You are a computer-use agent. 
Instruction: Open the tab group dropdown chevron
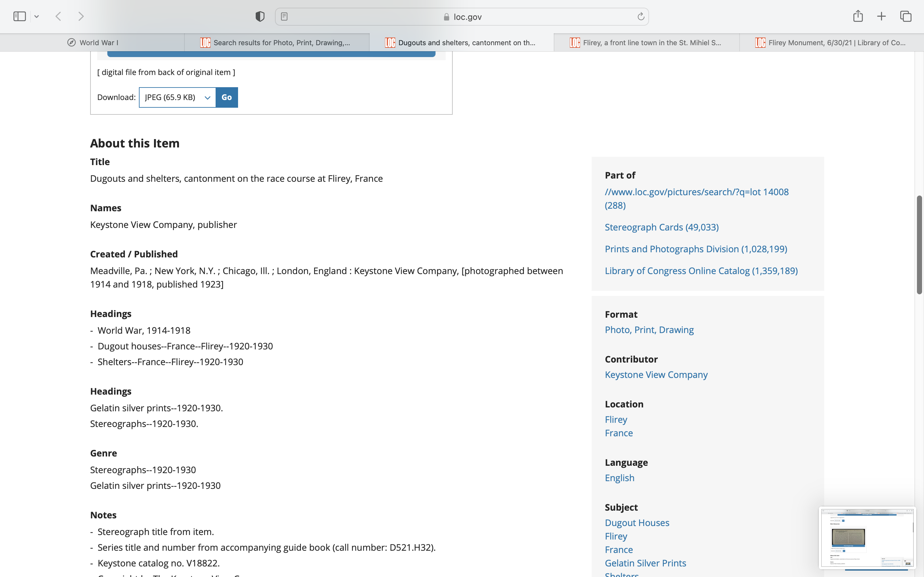tap(37, 16)
